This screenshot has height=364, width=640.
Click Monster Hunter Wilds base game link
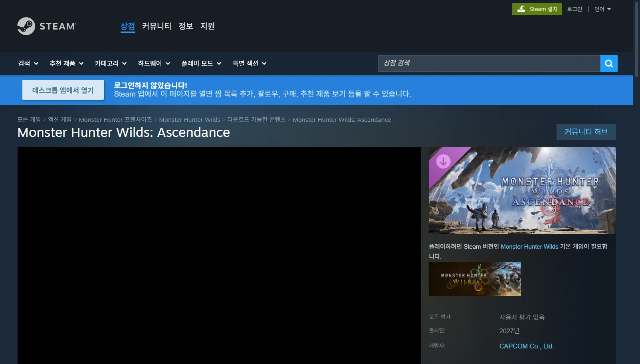(529, 247)
